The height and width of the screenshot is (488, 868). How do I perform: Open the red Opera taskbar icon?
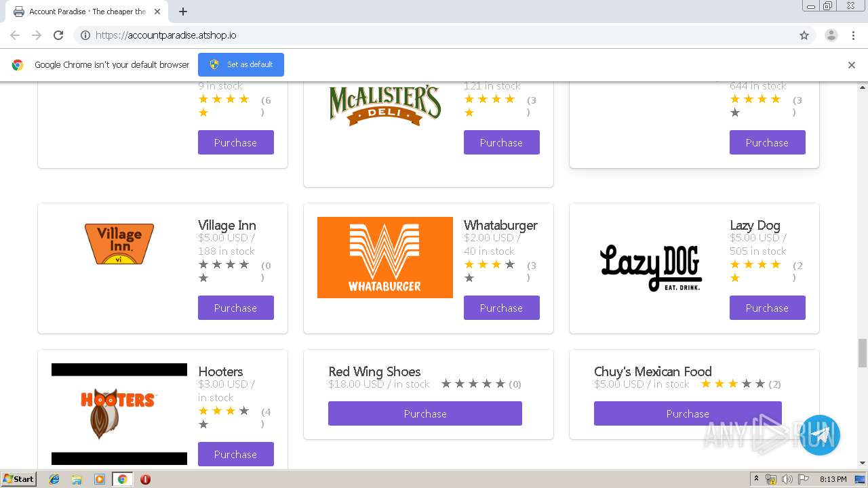click(x=145, y=479)
